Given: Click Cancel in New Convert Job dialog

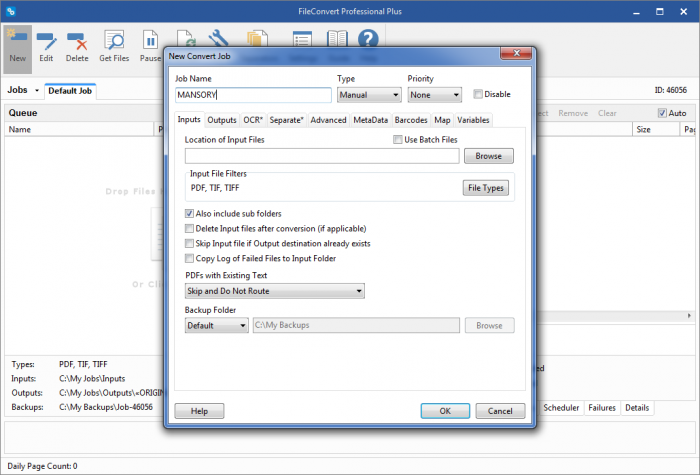Looking at the screenshot, I should click(x=500, y=411).
